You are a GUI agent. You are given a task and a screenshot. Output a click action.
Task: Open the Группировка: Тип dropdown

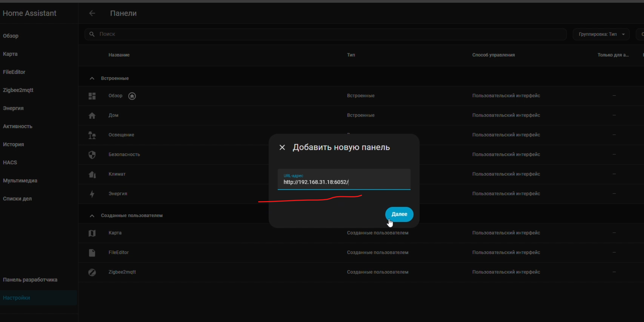(601, 34)
